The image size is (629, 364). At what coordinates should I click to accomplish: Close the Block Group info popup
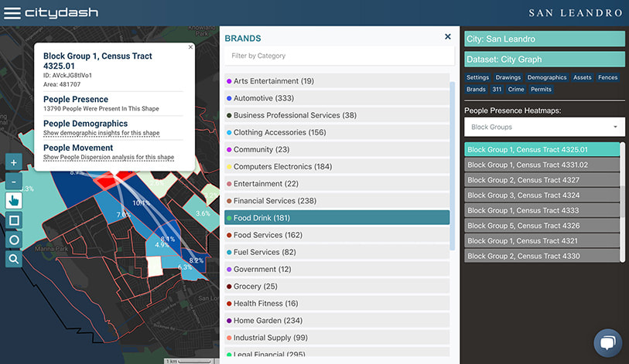[x=191, y=47]
